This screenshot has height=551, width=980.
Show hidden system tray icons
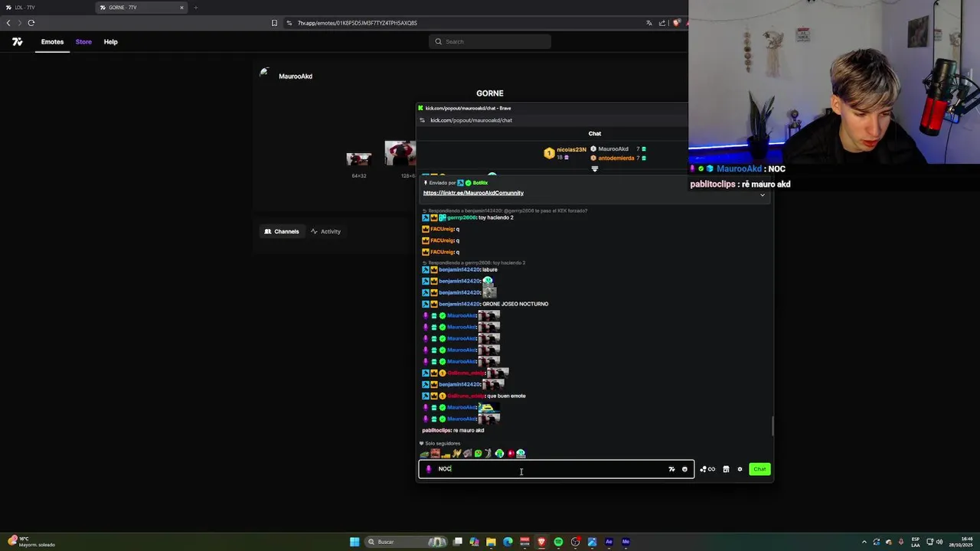(x=864, y=542)
